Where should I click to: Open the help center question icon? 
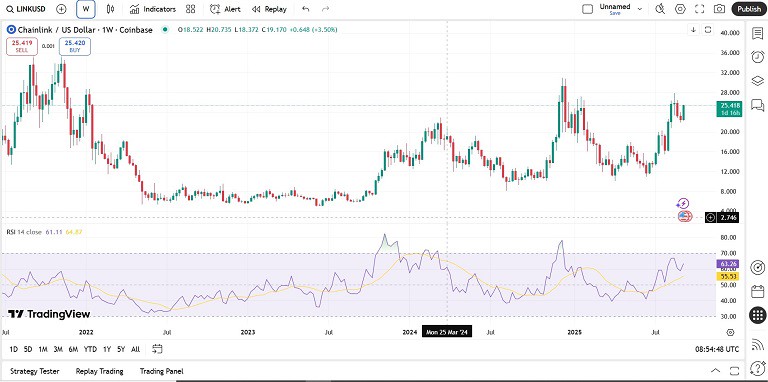tap(758, 367)
